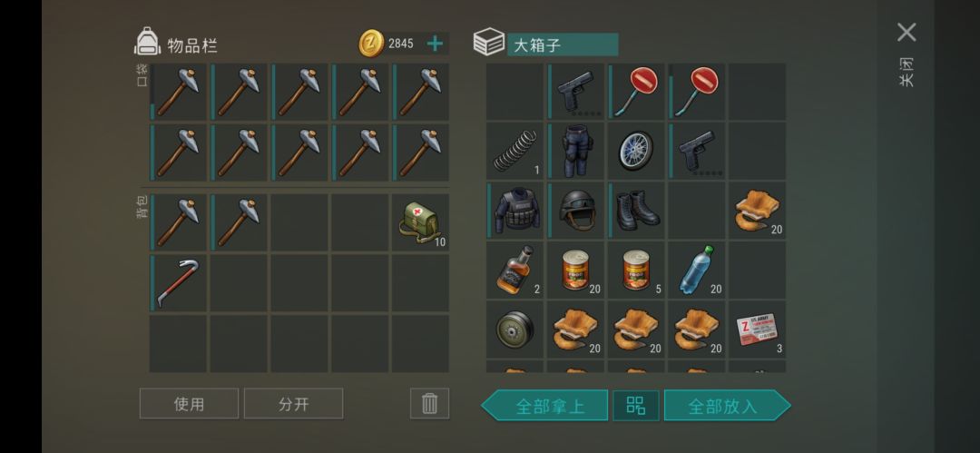
Task: Select the first aid kit in backpack
Action: pyautogui.click(x=420, y=222)
